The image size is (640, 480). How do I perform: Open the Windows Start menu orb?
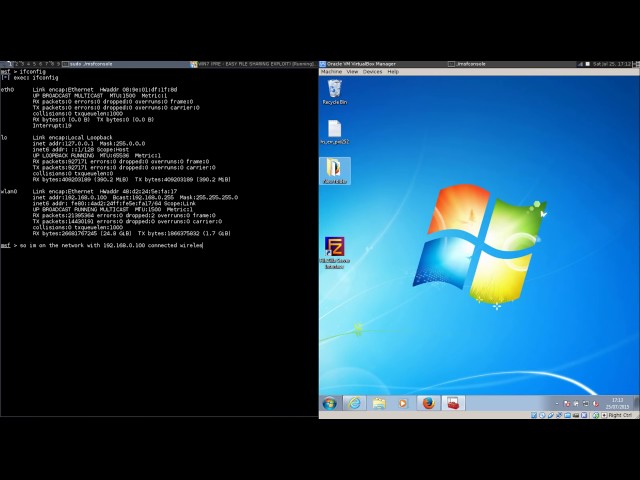[330, 403]
